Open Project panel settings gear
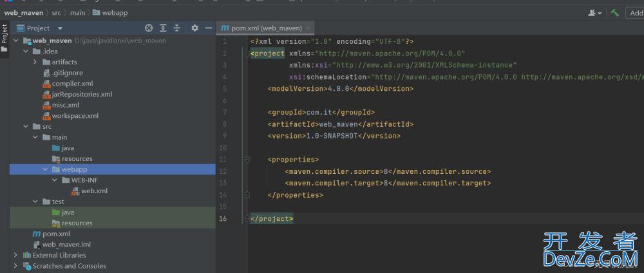The width and height of the screenshot is (644, 273). [194, 28]
